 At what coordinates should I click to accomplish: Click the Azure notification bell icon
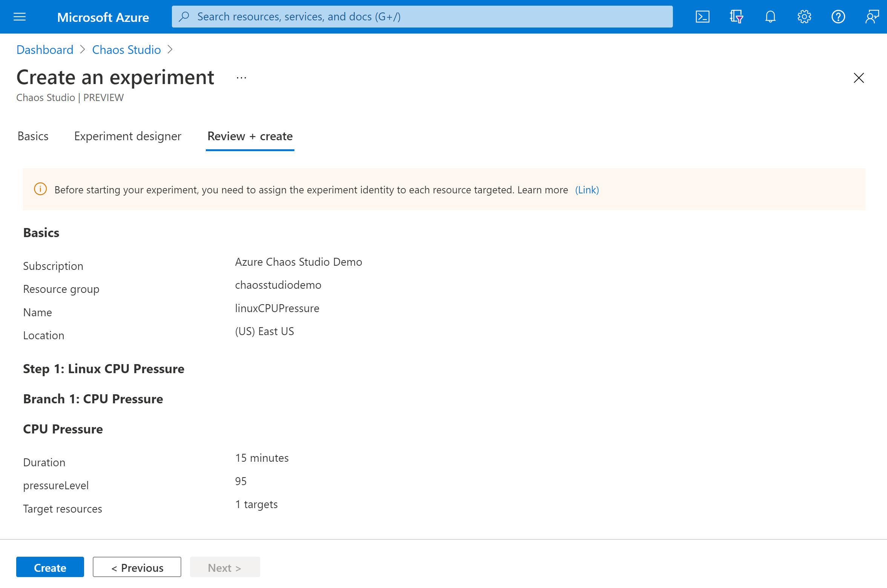770,16
